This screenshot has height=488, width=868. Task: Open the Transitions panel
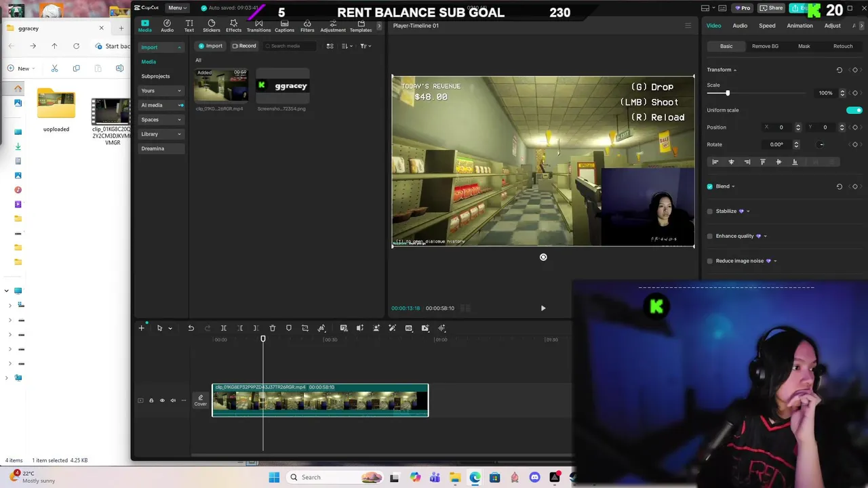(258, 26)
